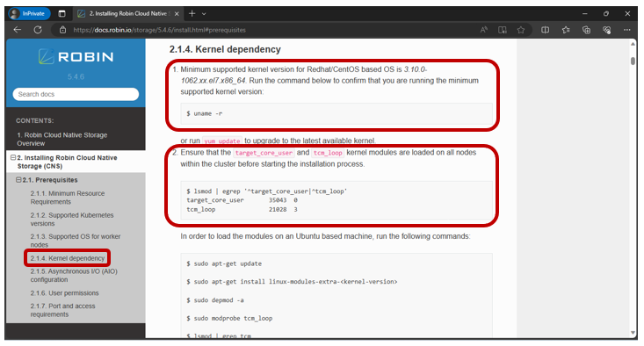
Task: View site information lock icon
Action: (x=62, y=30)
